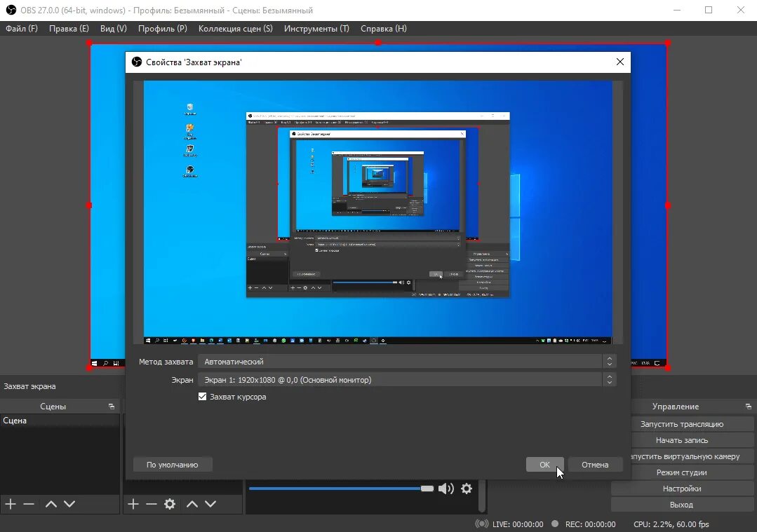Image resolution: width=757 pixels, height=532 pixels.
Task: Enable Режим студии
Action: point(682,472)
